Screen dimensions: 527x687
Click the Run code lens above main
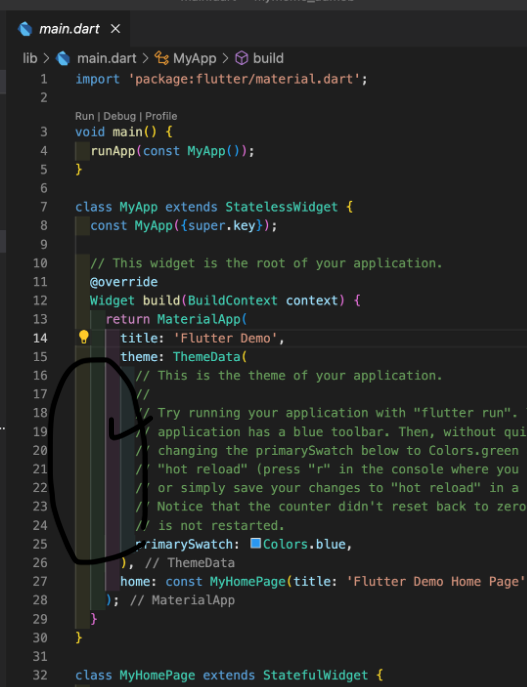coord(84,116)
